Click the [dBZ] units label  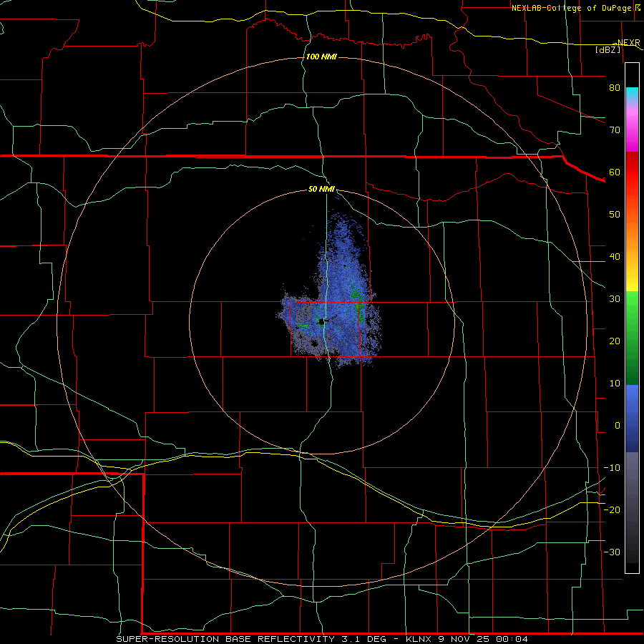tap(608, 49)
